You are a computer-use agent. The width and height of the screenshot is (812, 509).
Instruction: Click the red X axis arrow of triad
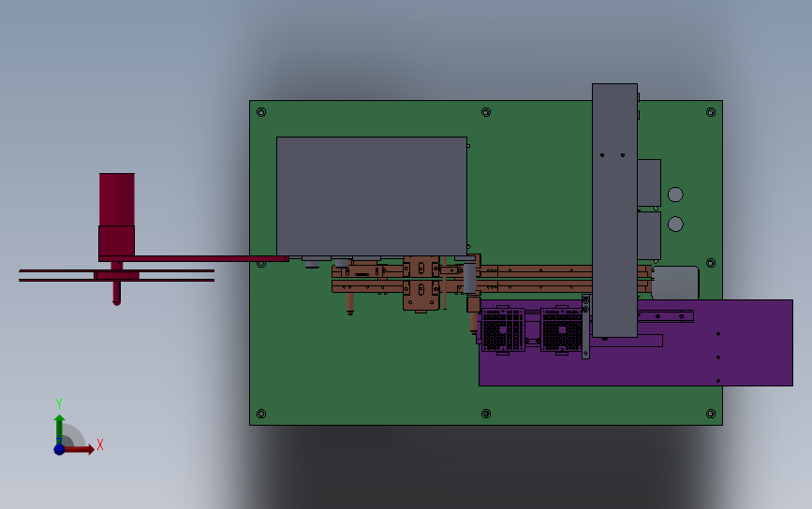pos(80,449)
